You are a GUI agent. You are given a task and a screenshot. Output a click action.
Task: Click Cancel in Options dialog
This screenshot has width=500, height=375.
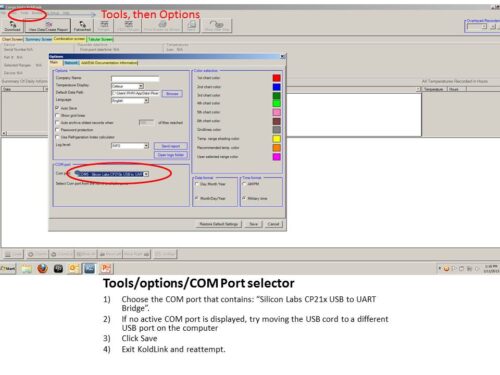click(x=273, y=224)
